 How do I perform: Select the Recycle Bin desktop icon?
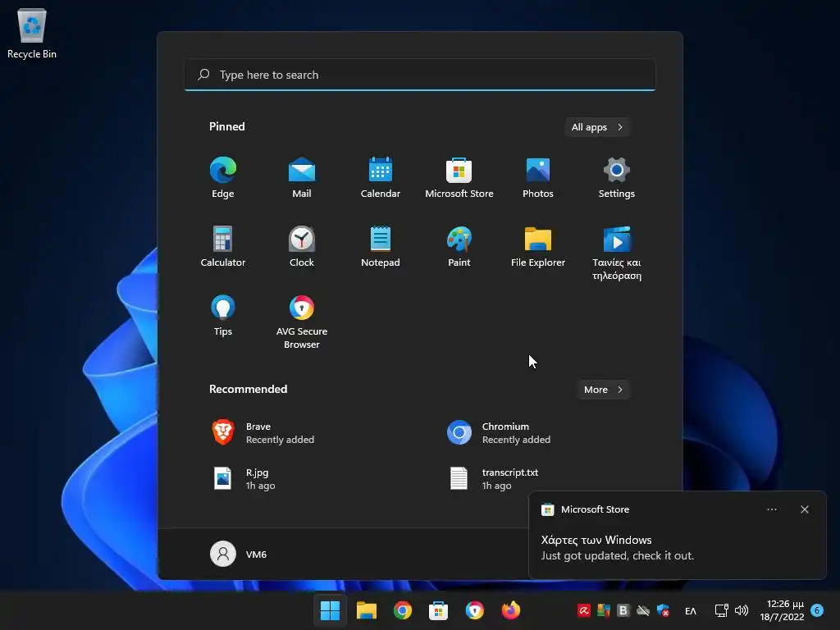tap(32, 33)
